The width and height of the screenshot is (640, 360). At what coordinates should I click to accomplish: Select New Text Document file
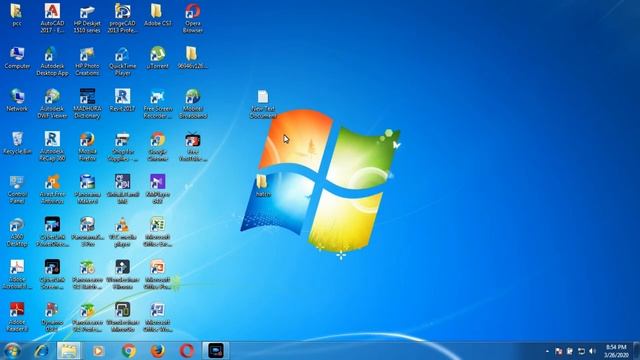pos(263,104)
